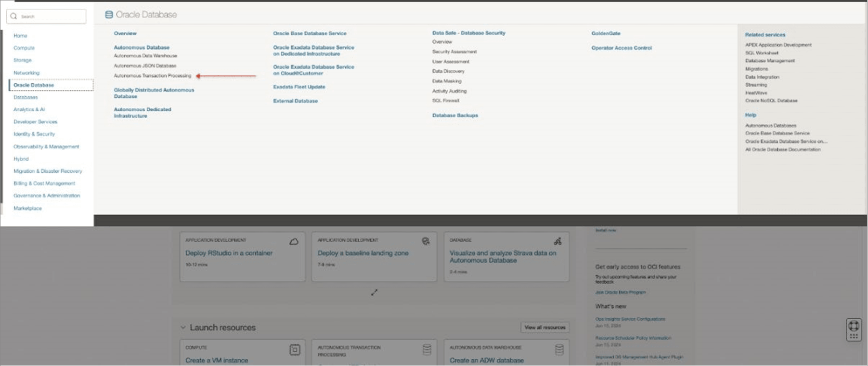868x366 pixels.
Task: Open All Oracle Database Documentation help link
Action: tap(783, 149)
